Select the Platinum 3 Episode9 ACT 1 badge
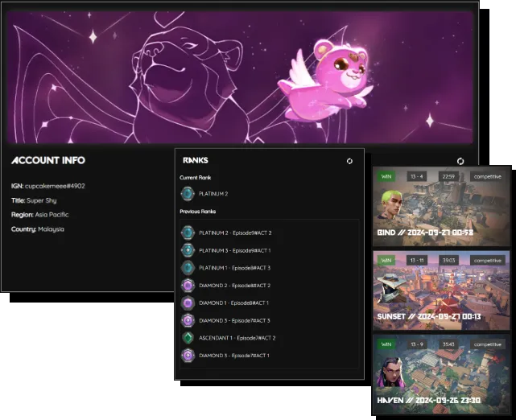Image resolution: width=516 pixels, height=420 pixels. [188, 250]
